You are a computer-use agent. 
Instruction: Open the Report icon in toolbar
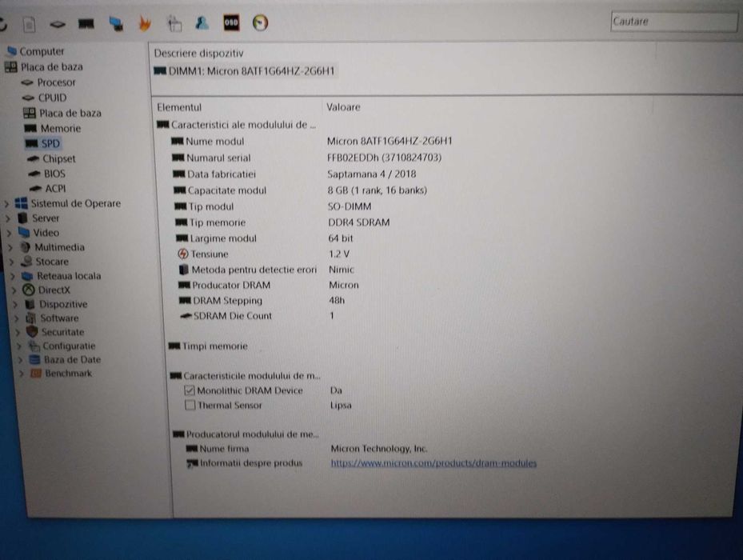[30, 24]
